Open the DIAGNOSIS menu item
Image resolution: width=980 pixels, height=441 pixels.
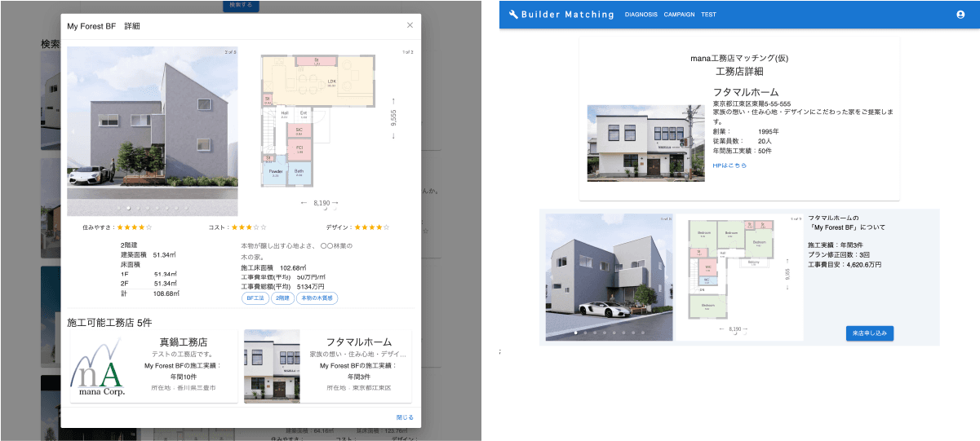[641, 15]
